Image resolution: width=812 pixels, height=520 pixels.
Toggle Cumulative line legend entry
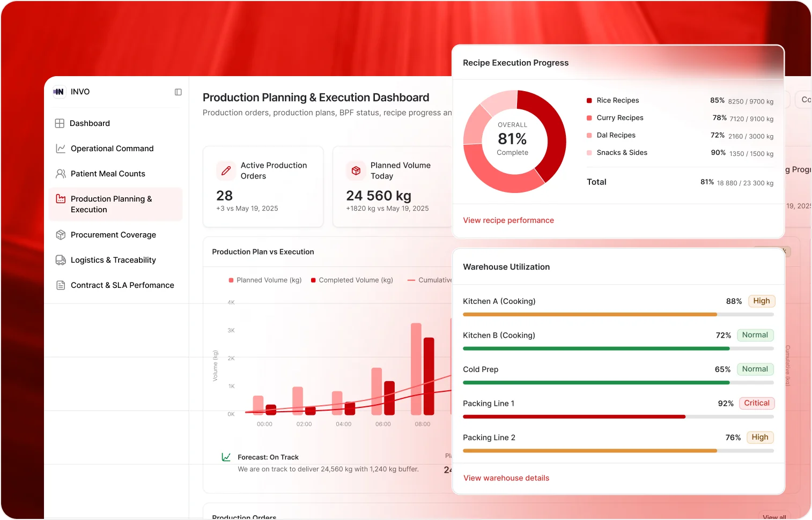430,280
